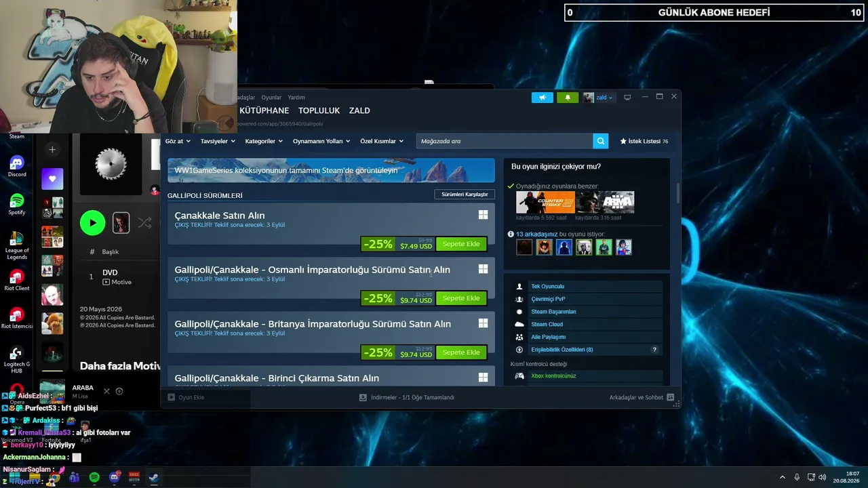Viewport: 868px width, 488px height.
Task: Open the accessibility help question mark
Action: coord(654,350)
